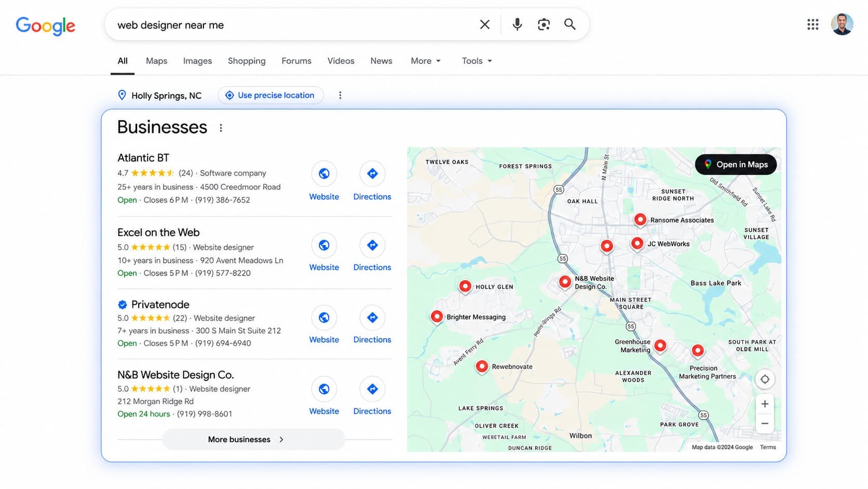Open N&B Website Design Co. listing title

175,375
